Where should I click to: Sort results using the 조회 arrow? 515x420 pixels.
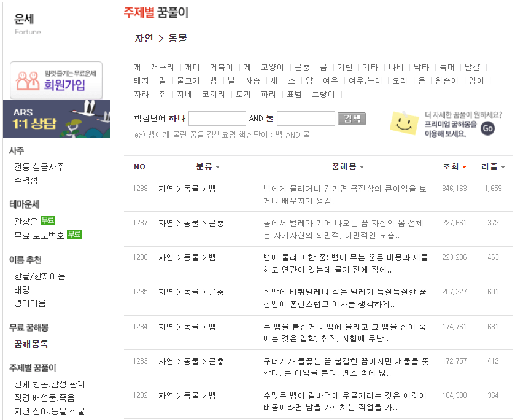pos(463,167)
